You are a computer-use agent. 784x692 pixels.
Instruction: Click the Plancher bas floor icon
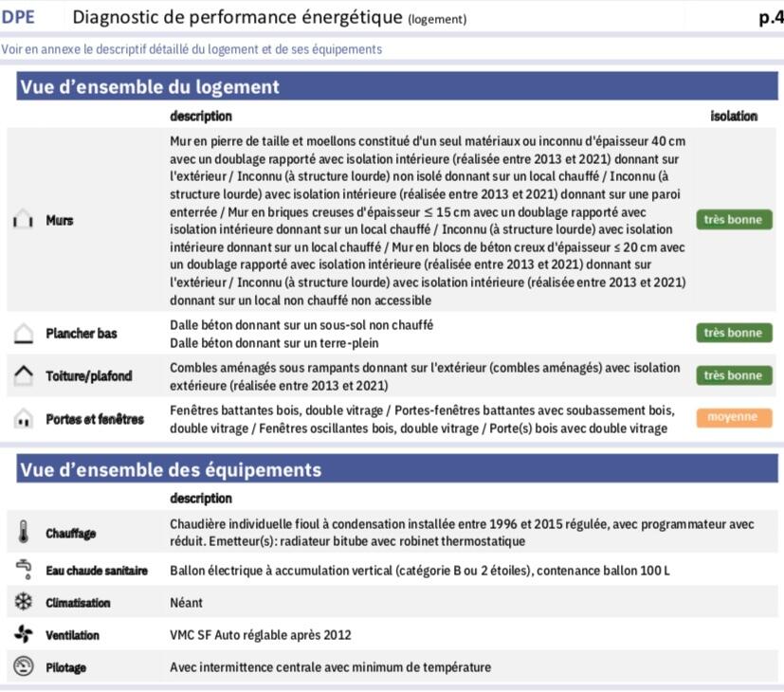(x=24, y=334)
